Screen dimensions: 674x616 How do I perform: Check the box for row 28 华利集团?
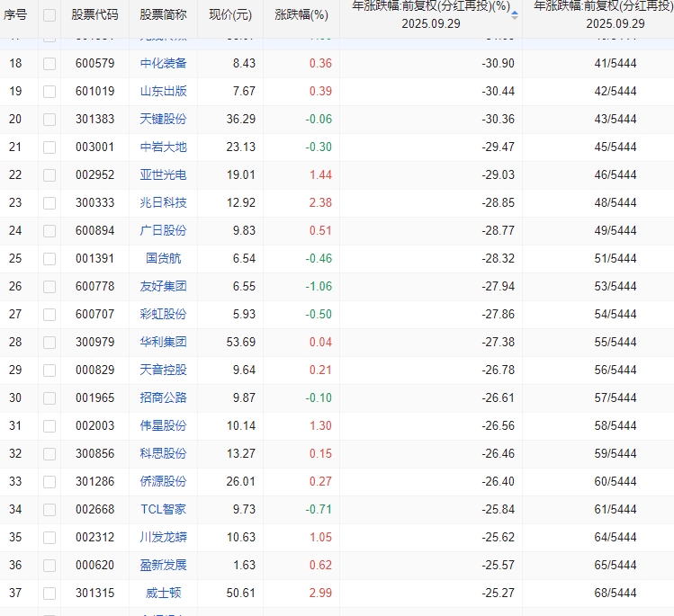(49, 343)
